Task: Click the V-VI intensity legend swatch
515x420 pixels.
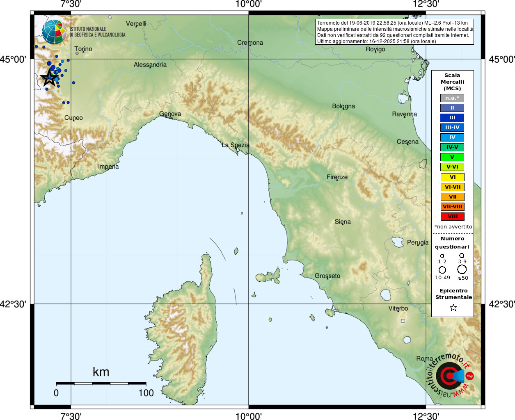Action: click(x=452, y=167)
